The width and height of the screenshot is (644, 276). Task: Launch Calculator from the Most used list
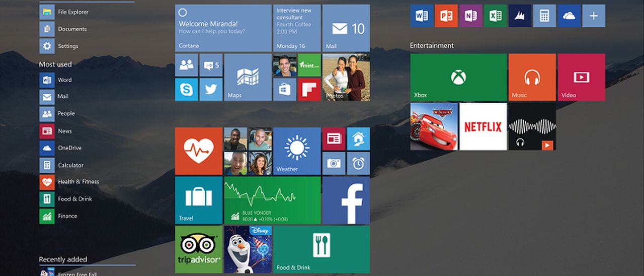[x=61, y=165]
